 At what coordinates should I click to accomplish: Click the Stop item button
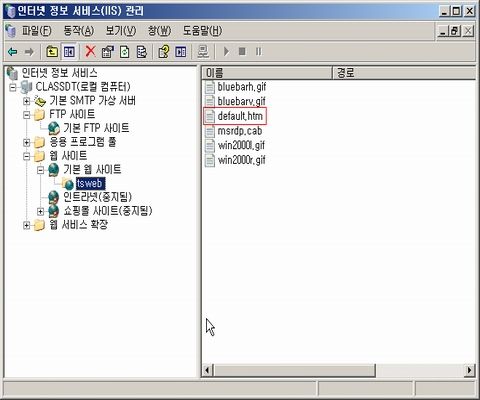tap(242, 52)
